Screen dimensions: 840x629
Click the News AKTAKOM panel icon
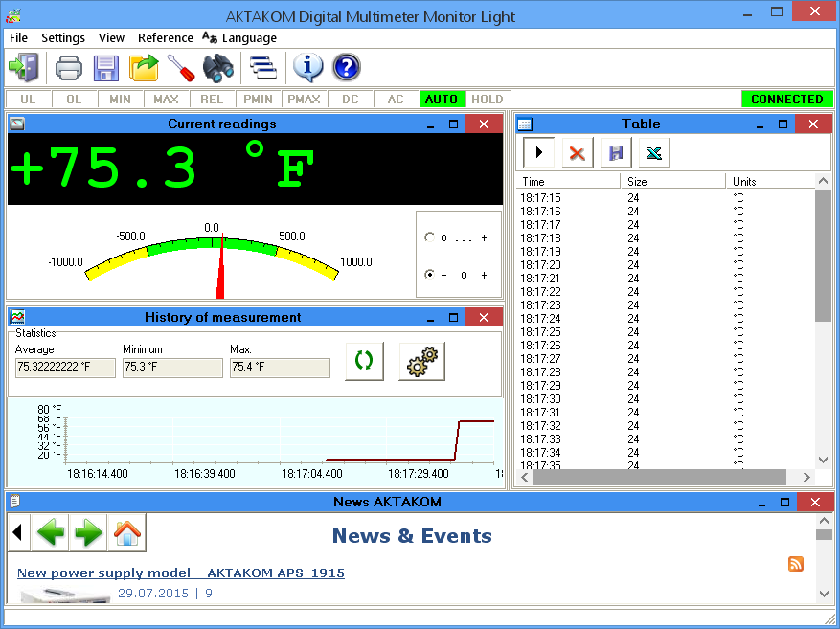click(x=15, y=501)
